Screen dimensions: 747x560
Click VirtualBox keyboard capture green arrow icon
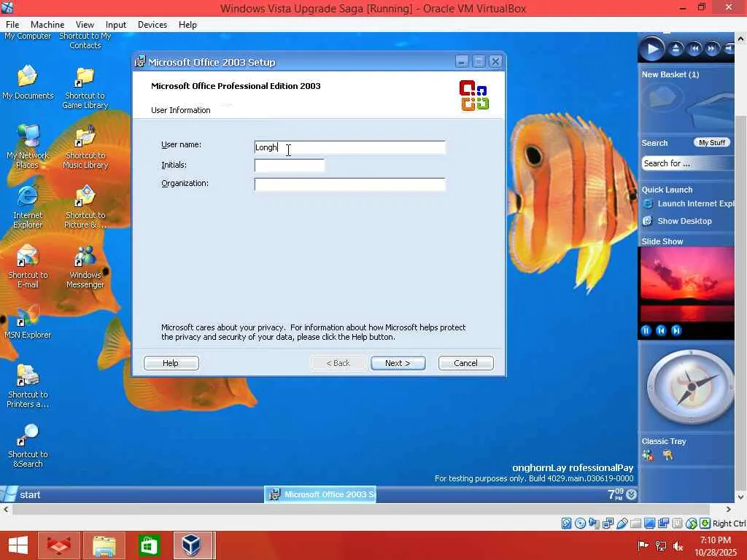click(705, 524)
